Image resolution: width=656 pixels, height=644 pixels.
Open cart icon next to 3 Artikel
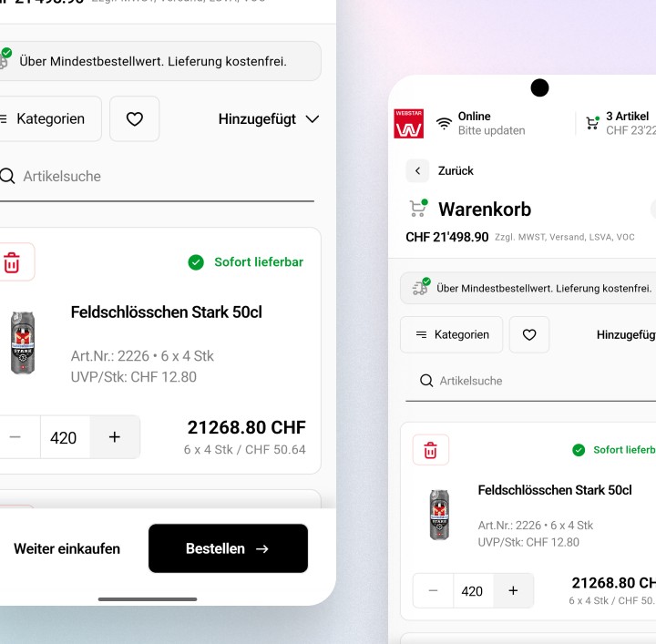click(x=592, y=123)
